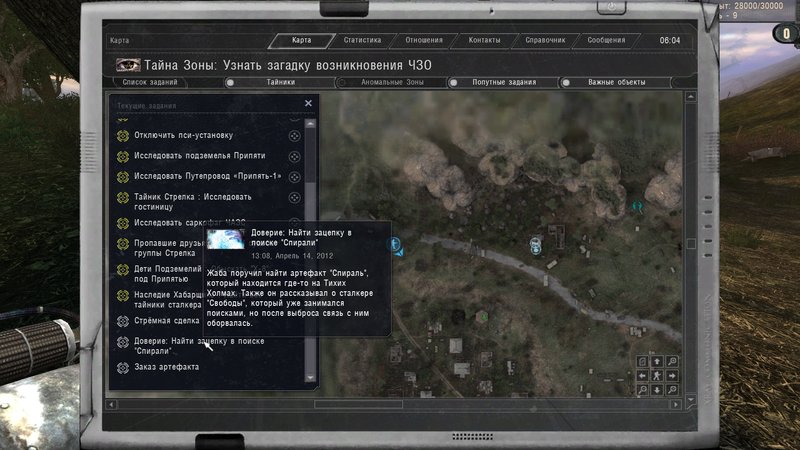Switch to the Статистика tab
800x450 pixels.
pyautogui.click(x=362, y=41)
